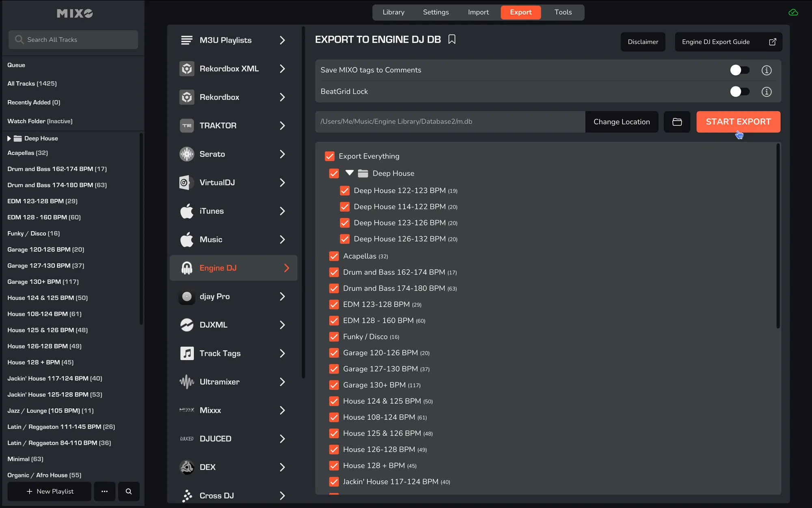Uncheck the Export Everything checkbox
Screen dimensions: 812x508
tap(330, 156)
